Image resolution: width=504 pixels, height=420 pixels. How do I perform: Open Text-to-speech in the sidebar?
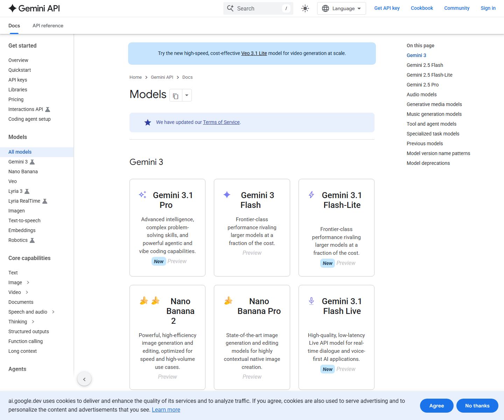point(24,220)
